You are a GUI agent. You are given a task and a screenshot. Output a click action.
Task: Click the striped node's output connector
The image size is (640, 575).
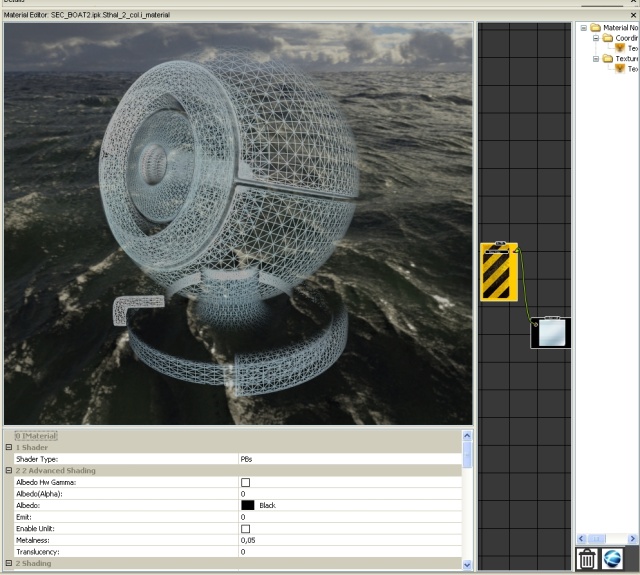pyautogui.click(x=517, y=249)
